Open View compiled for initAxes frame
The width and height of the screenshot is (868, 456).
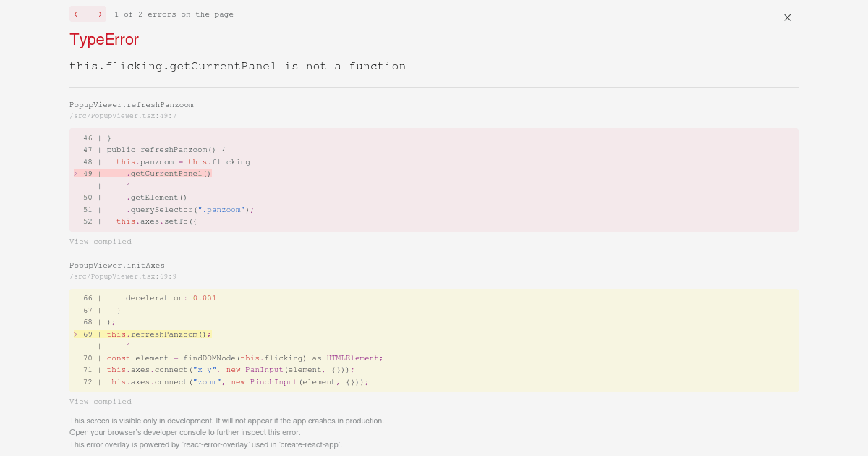coord(101,401)
